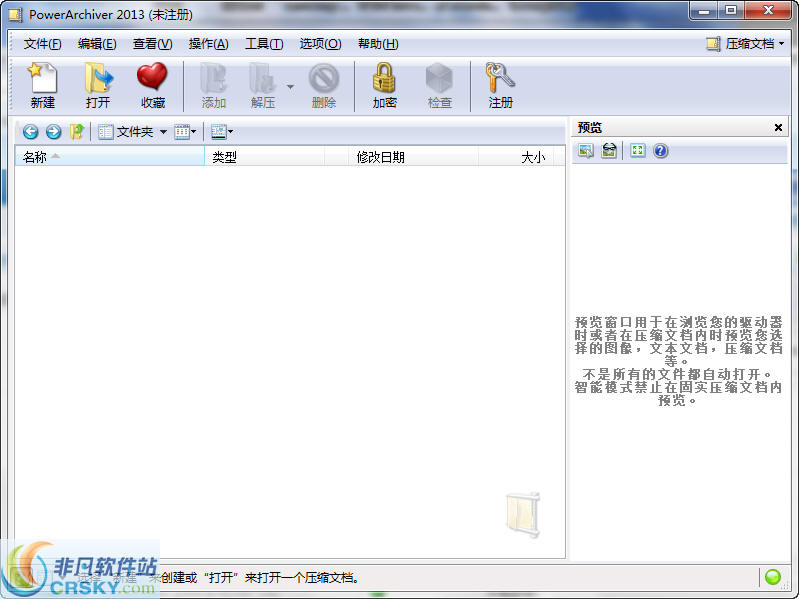Viewport: 799px width, 599px height.
Task: Click the 新建 (New) archive icon
Action: [x=43, y=85]
